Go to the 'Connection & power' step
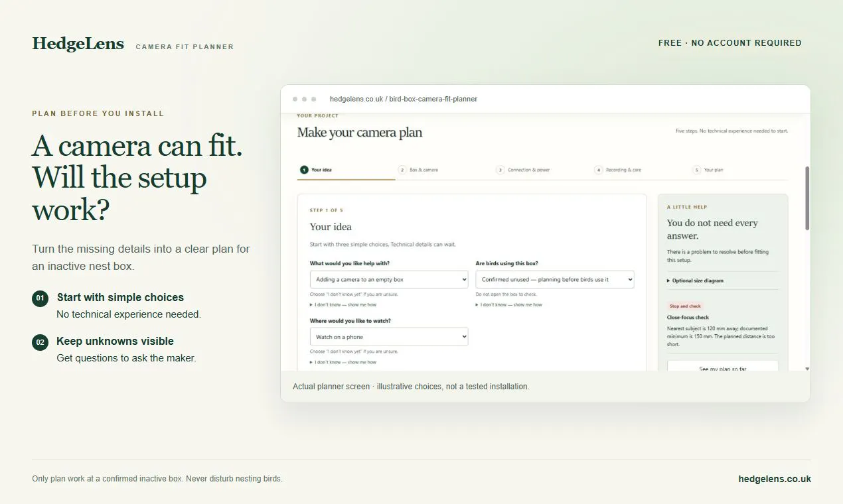 click(523, 170)
